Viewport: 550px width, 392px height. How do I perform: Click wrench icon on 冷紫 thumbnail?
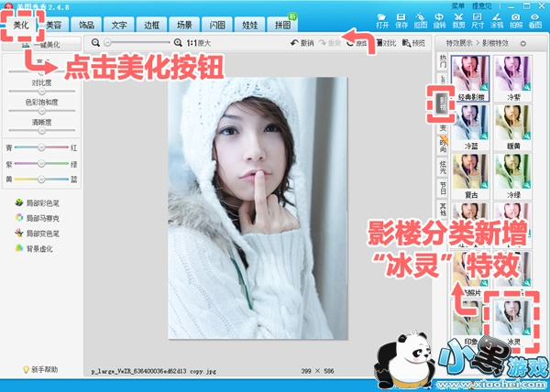pos(527,86)
